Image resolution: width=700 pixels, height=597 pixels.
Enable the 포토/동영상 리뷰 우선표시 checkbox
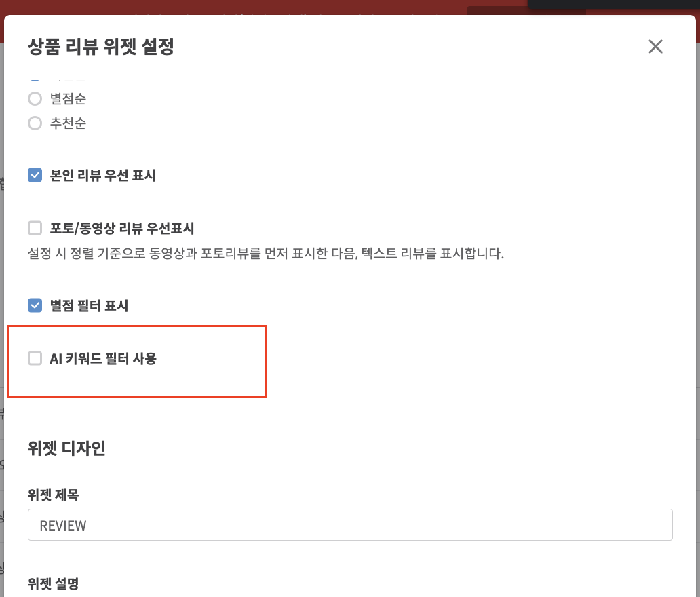click(x=35, y=228)
